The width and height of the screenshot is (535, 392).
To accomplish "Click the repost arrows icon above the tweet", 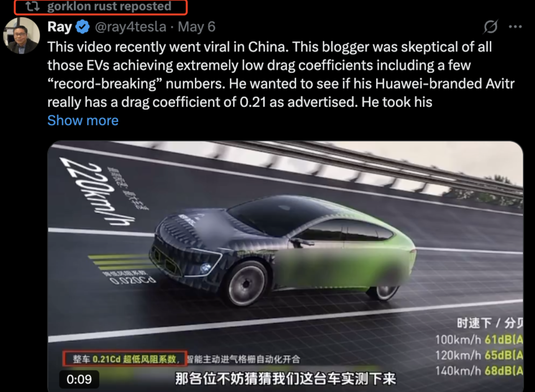I will tap(32, 6).
